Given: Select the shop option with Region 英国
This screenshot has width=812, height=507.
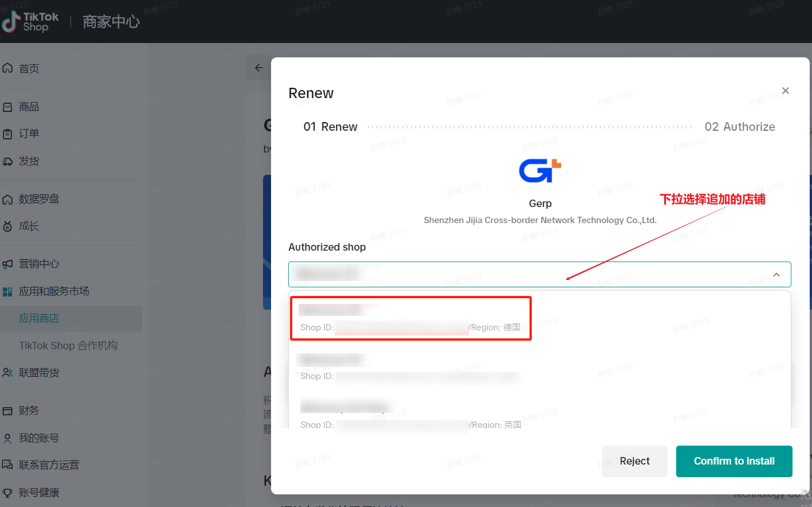Looking at the screenshot, I should point(540,414).
